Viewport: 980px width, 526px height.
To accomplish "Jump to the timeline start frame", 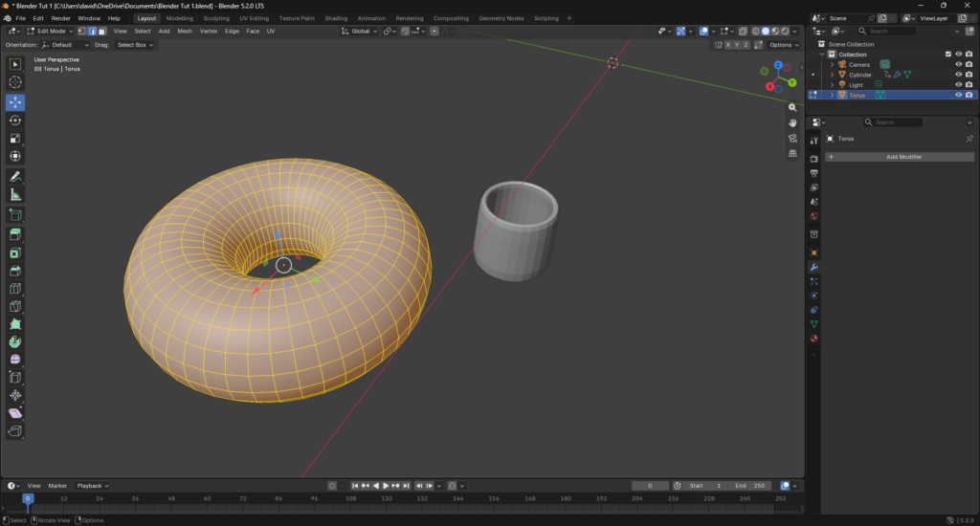I will pos(354,486).
